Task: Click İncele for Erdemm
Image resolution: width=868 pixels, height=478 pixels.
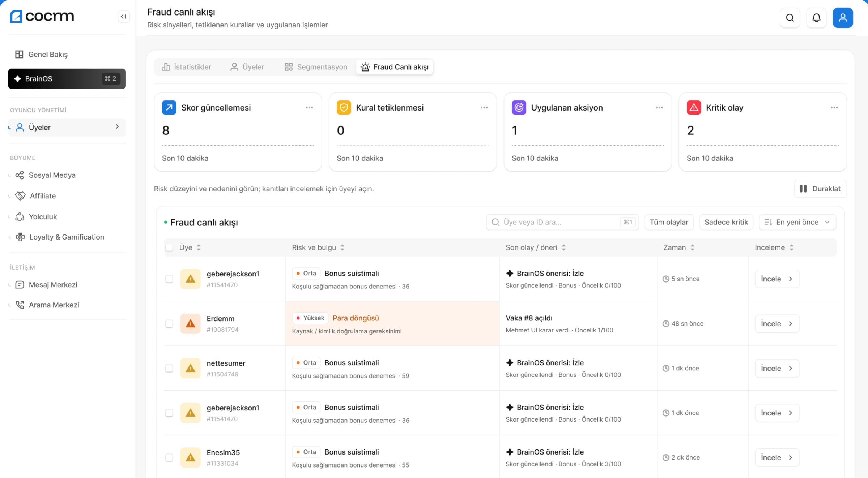Action: point(777,324)
